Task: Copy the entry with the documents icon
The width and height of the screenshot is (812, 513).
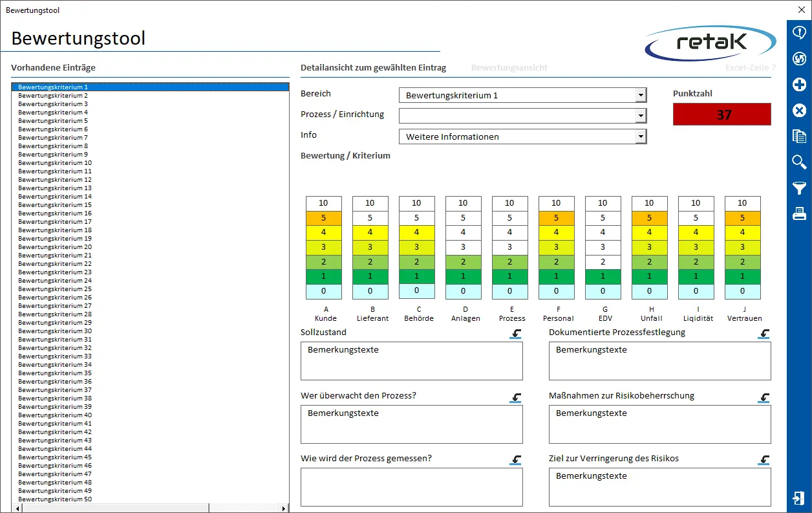Action: click(x=800, y=136)
